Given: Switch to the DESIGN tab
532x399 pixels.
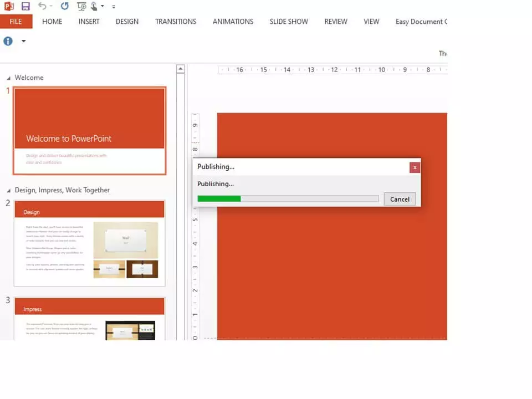Looking at the screenshot, I should (127, 22).
